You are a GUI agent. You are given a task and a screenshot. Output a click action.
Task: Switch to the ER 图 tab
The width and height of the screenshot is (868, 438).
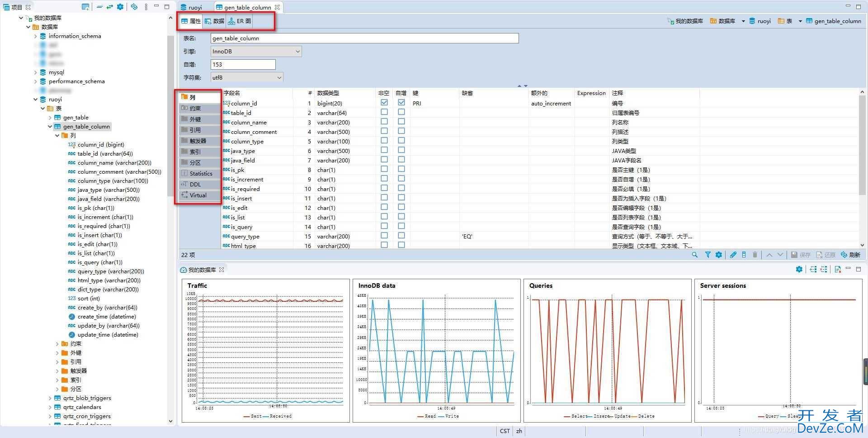click(x=240, y=21)
